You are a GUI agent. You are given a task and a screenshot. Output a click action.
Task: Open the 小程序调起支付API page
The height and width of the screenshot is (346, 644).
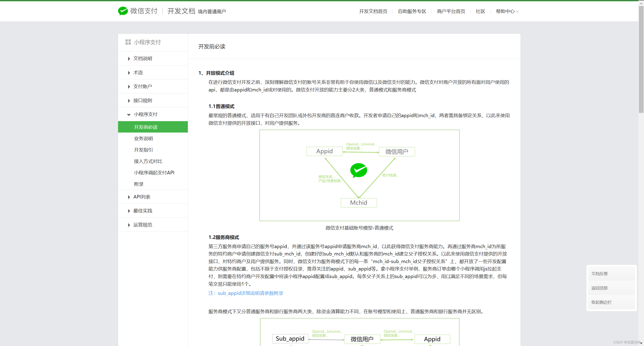(x=154, y=173)
